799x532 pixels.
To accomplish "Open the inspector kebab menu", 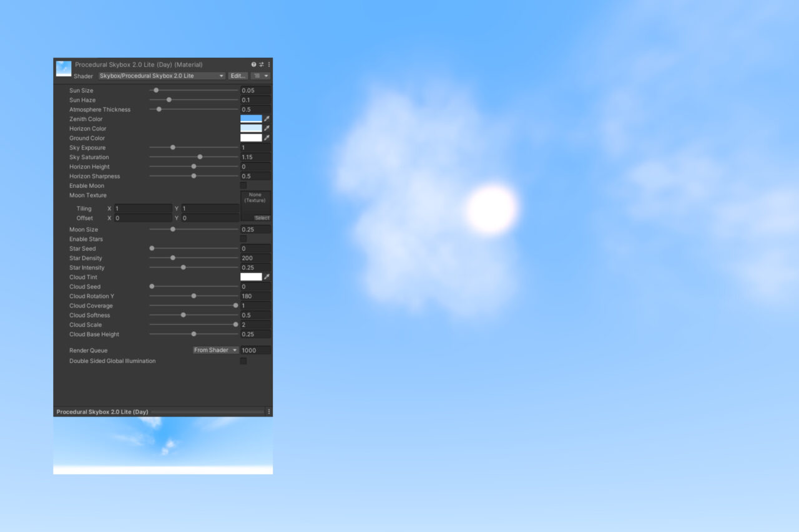I will point(269,64).
